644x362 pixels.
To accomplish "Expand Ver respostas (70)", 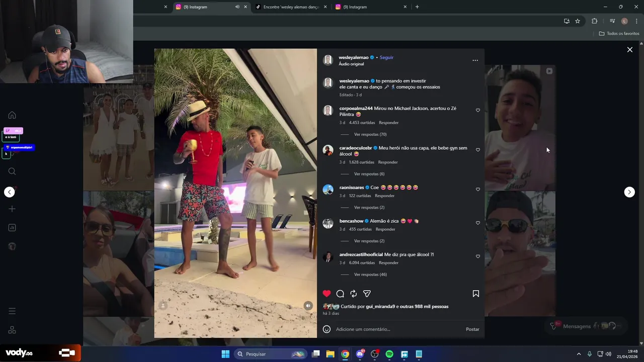I will pos(370,134).
